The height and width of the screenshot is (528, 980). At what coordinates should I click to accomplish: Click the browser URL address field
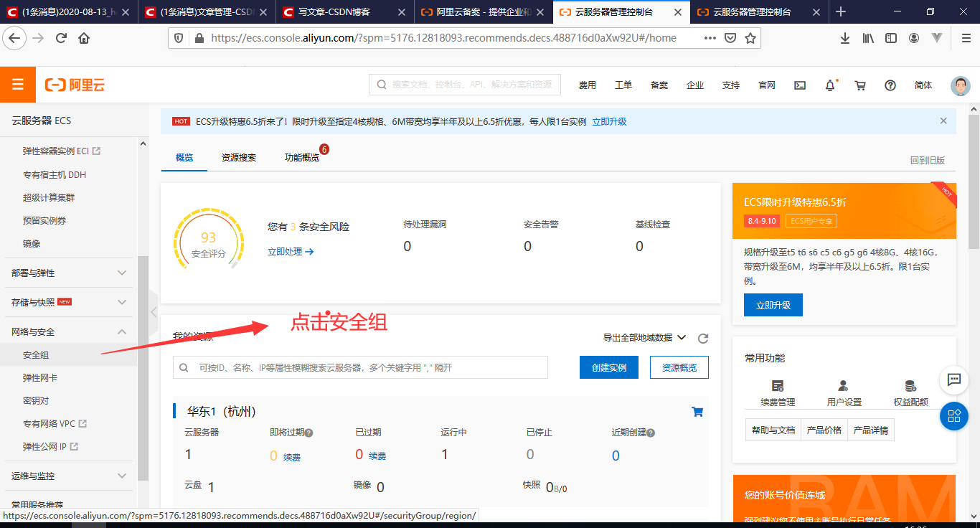443,38
